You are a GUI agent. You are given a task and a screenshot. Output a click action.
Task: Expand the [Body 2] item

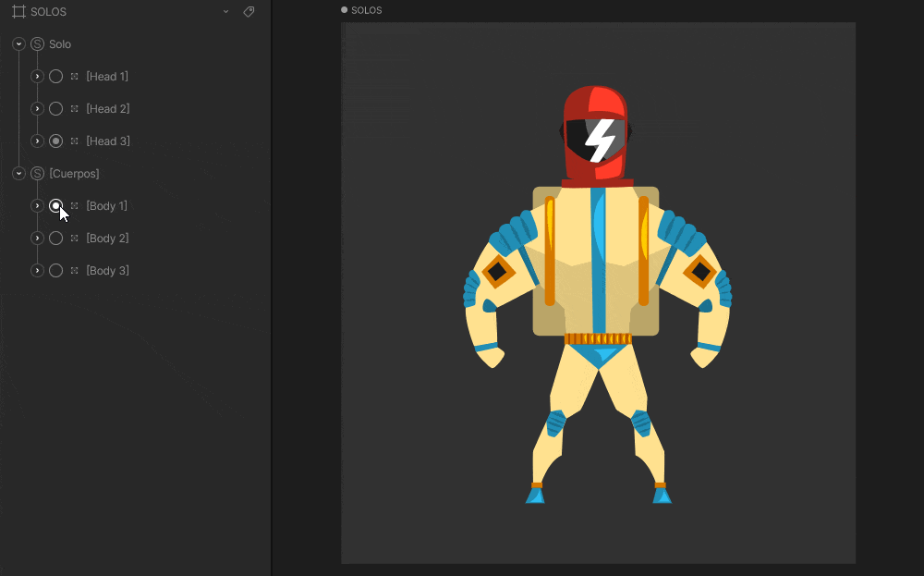click(x=37, y=239)
